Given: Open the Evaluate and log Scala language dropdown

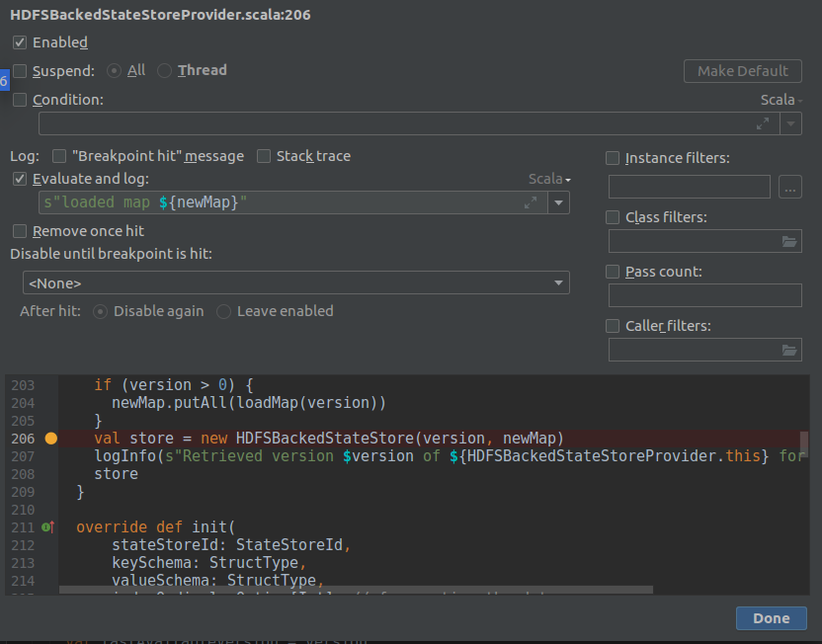Looking at the screenshot, I should point(549,179).
